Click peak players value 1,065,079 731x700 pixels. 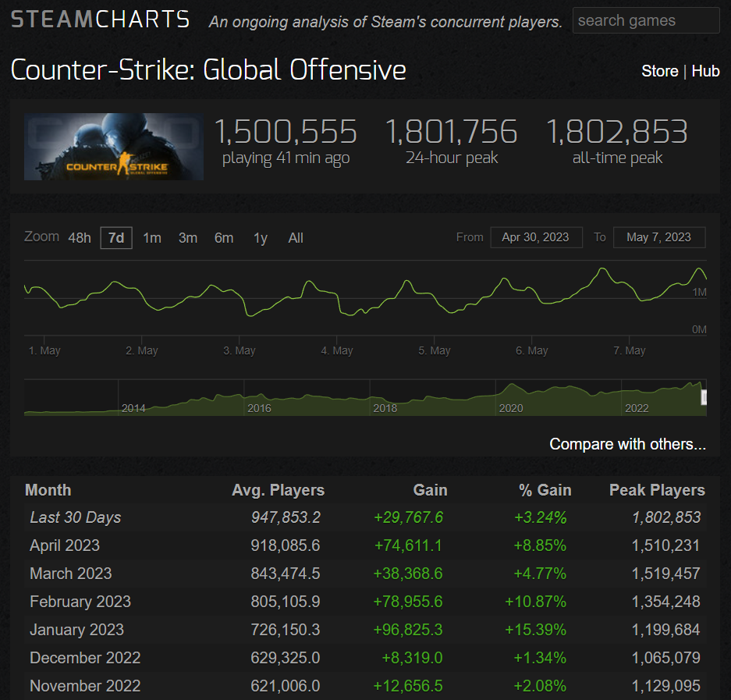pos(665,658)
